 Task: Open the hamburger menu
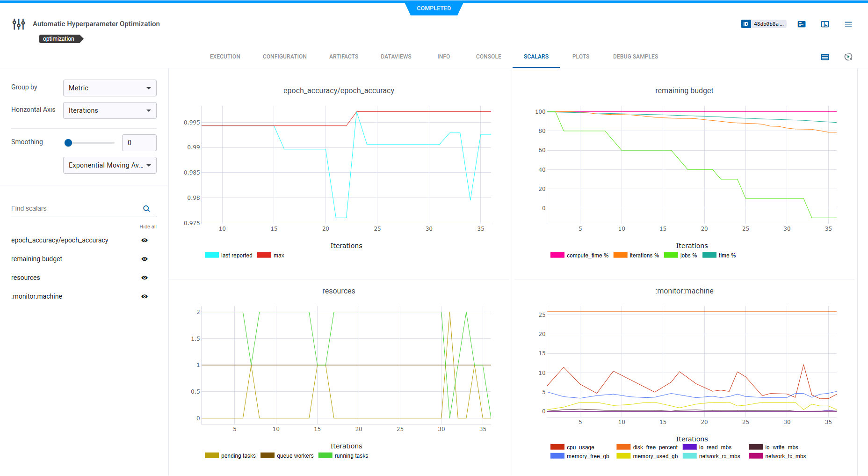pyautogui.click(x=848, y=24)
